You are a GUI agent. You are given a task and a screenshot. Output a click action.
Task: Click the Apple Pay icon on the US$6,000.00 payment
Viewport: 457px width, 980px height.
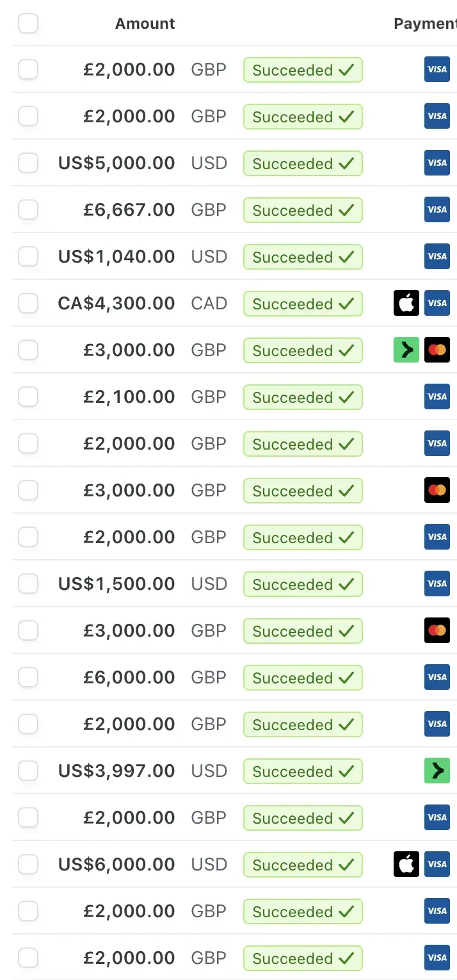[x=406, y=864]
